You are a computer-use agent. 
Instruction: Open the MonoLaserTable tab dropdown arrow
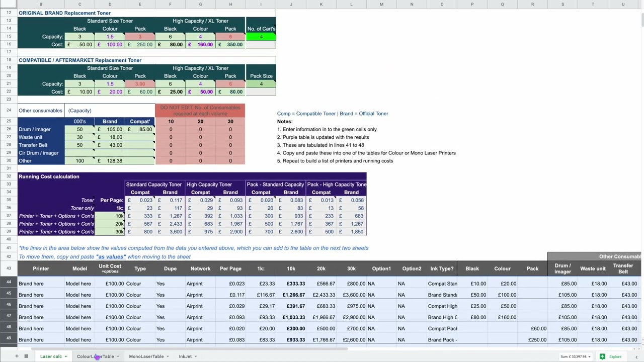click(x=168, y=356)
